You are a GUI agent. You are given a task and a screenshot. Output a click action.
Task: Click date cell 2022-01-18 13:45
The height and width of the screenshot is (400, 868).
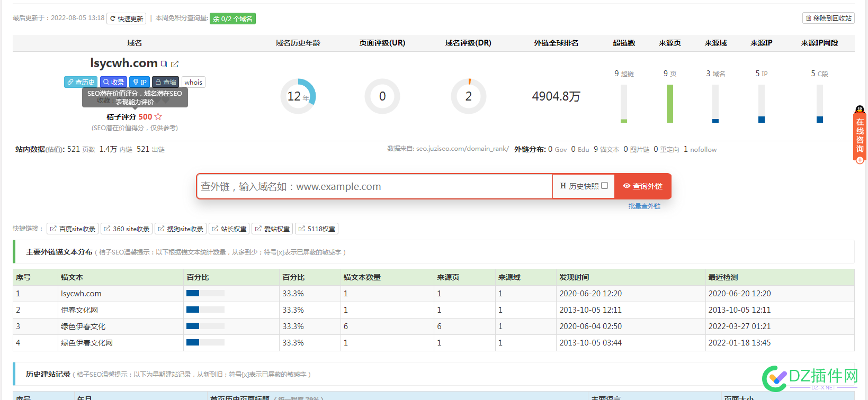point(739,343)
